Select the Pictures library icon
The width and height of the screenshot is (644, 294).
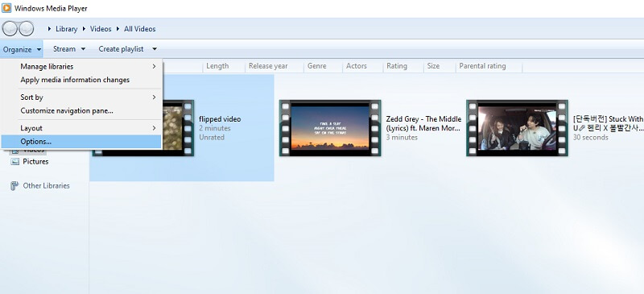coord(14,162)
